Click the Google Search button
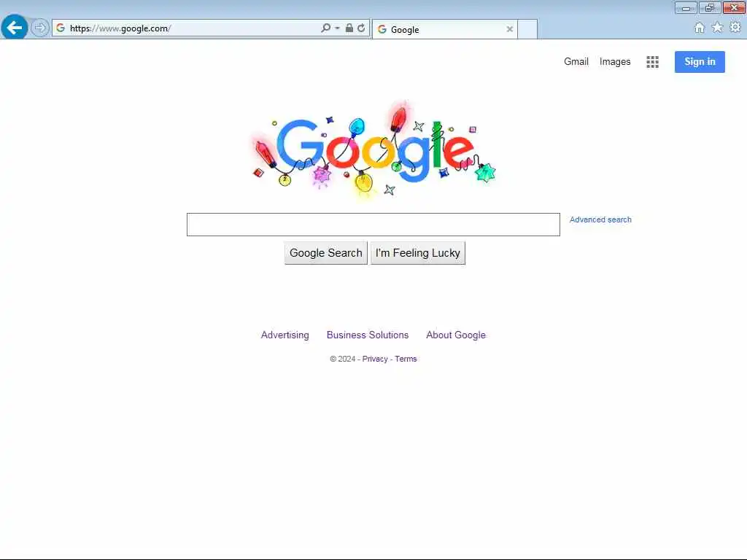 click(326, 253)
